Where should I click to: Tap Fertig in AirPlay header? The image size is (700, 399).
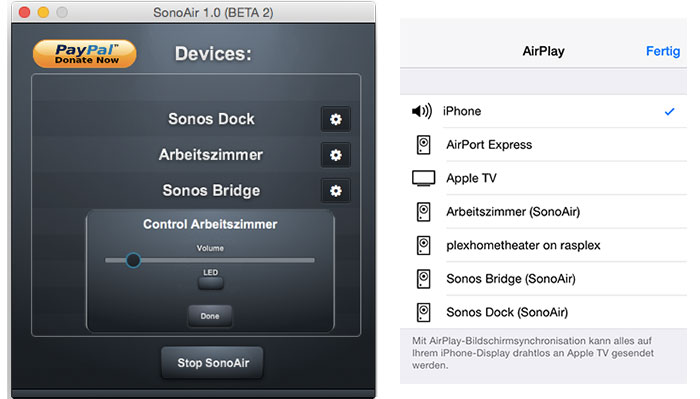(663, 51)
